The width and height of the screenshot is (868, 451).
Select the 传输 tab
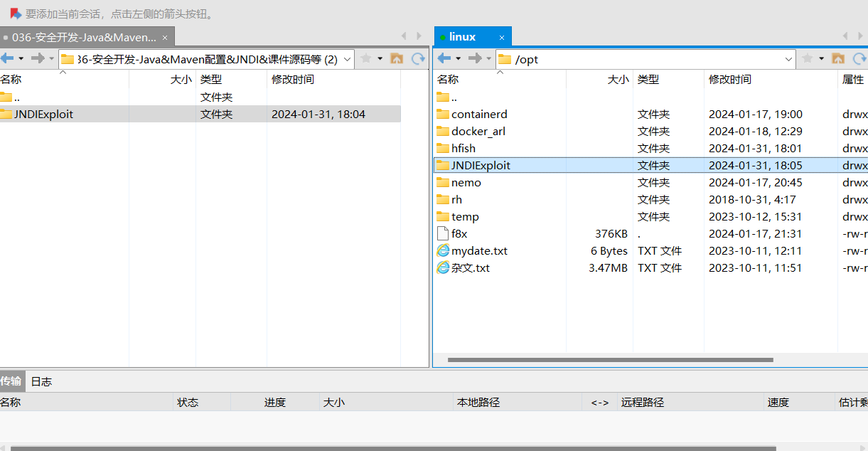click(x=11, y=381)
